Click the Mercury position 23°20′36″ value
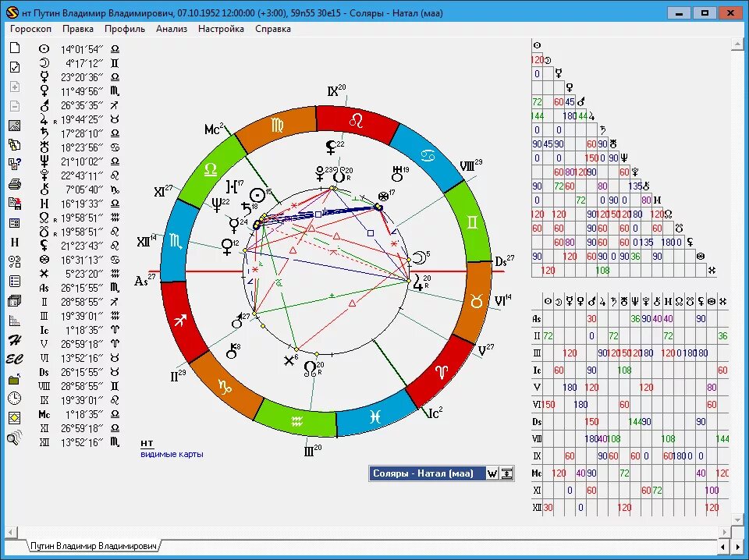 tap(82, 77)
